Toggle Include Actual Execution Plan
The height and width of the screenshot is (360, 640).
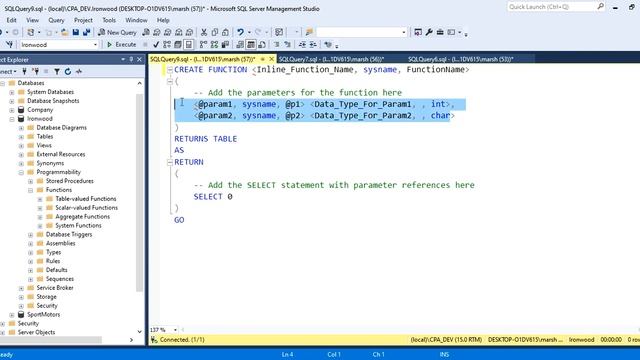203,44
